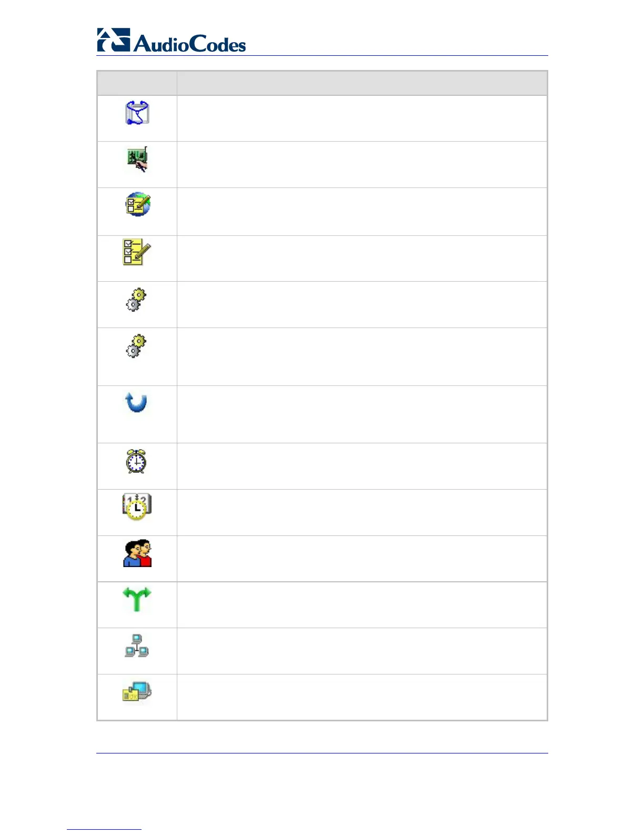Click the alarm clock icon
The width and height of the screenshot is (644, 834).
136,461
